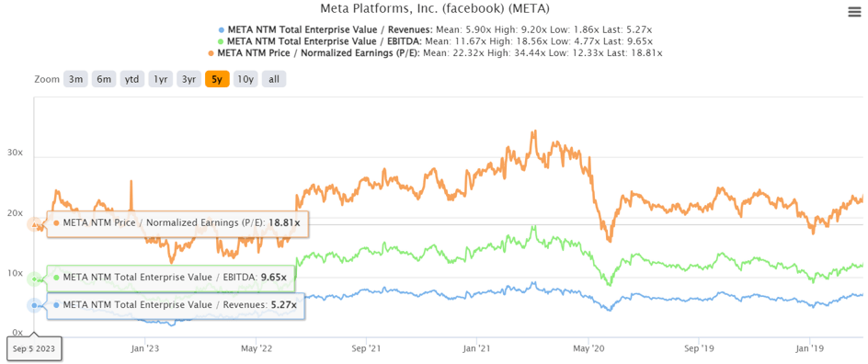Screen dimensions: 868x364
Task: Set zoom range to 3yr
Action: click(188, 79)
